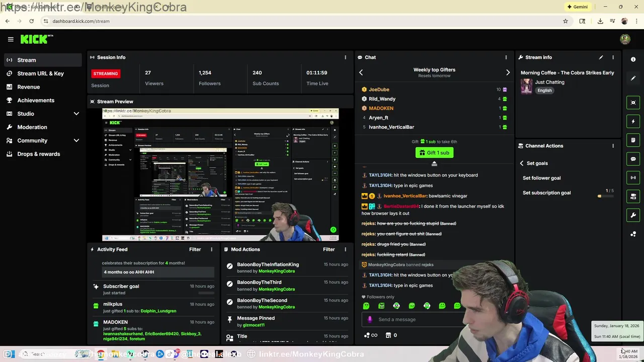
Task: Click the purple microphone icon in chat box
Action: [x=370, y=319]
